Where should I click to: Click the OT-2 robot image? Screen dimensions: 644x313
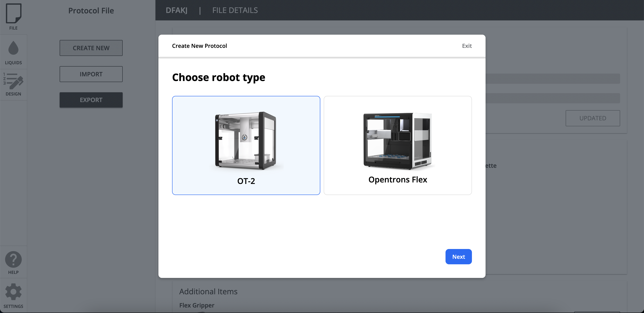click(246, 141)
